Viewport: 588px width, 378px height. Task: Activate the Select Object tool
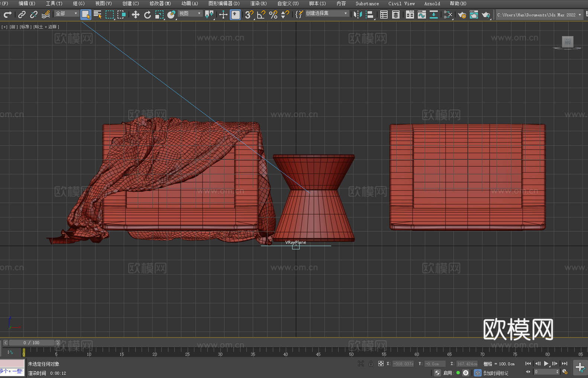[86, 14]
